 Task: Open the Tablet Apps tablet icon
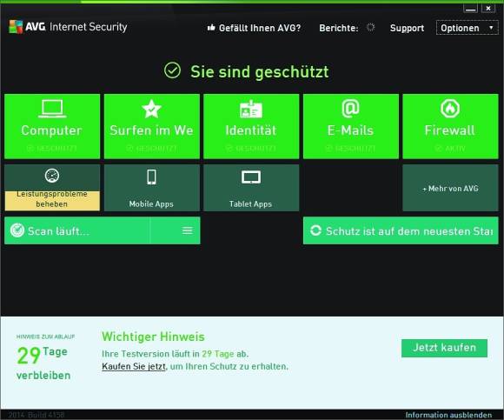point(251,177)
